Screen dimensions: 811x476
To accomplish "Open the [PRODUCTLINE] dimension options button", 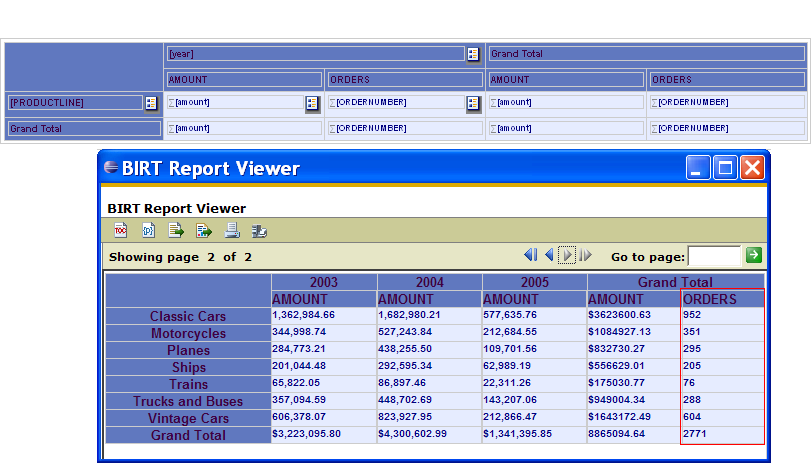I will (151, 102).
